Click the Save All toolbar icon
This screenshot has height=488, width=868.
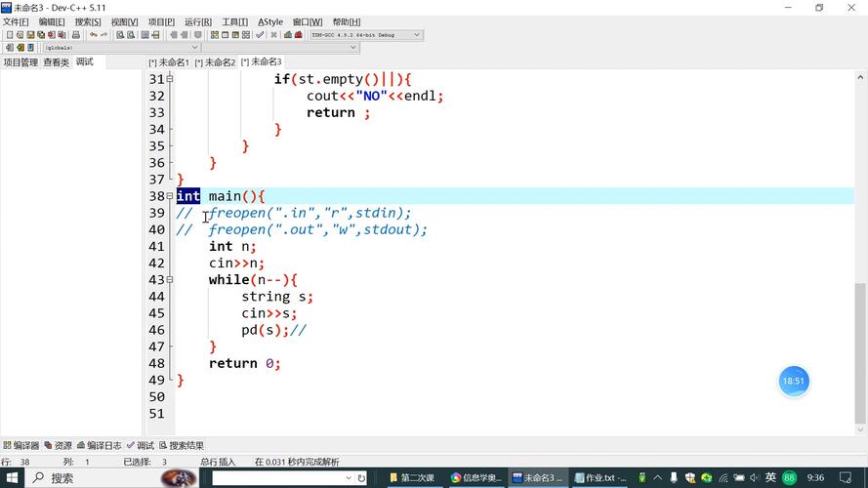point(41,35)
